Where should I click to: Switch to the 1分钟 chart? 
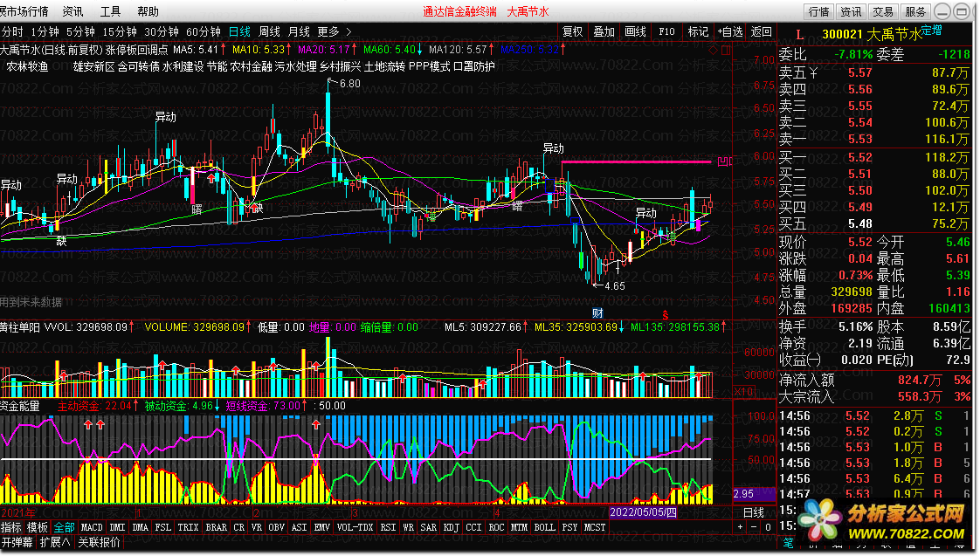(45, 31)
